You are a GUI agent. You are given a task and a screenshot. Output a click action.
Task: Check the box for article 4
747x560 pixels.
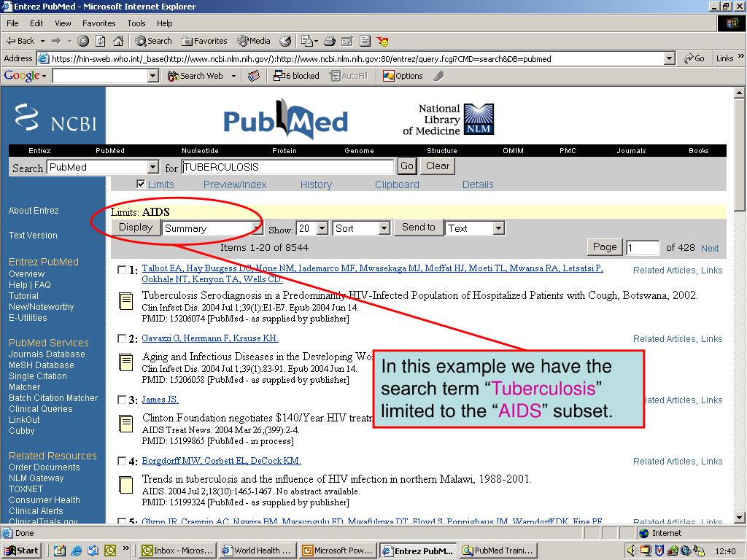click(x=122, y=461)
